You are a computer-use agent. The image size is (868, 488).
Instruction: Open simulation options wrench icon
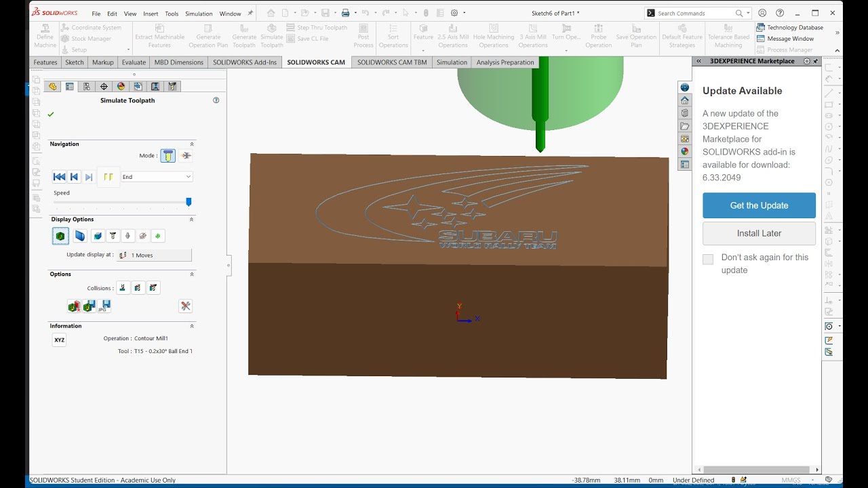click(185, 306)
